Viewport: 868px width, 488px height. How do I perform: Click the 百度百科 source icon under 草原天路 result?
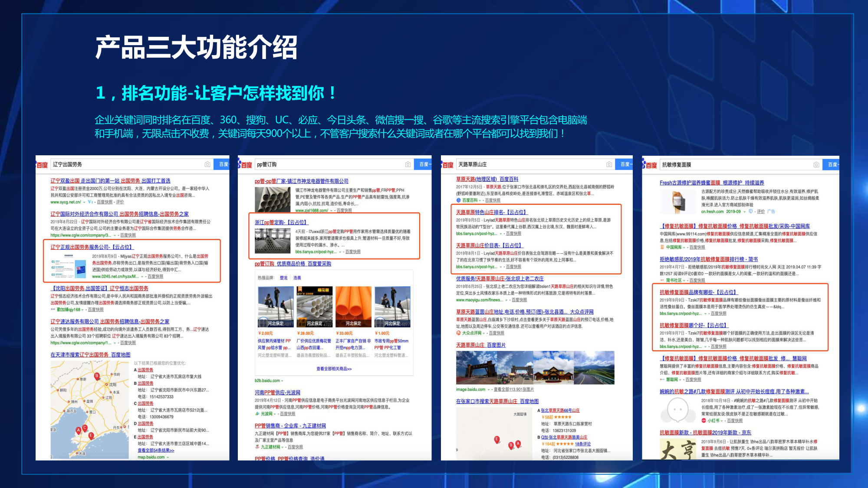pos(458,200)
